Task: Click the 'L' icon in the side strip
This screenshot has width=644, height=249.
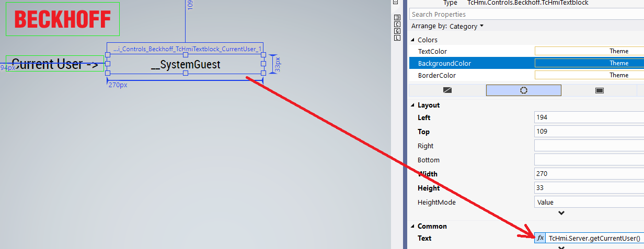Action: point(397,38)
